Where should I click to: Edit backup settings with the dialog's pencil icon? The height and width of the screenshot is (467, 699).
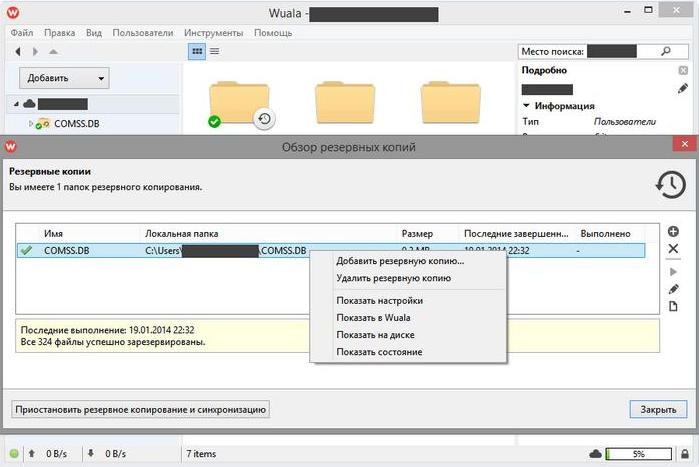(673, 289)
